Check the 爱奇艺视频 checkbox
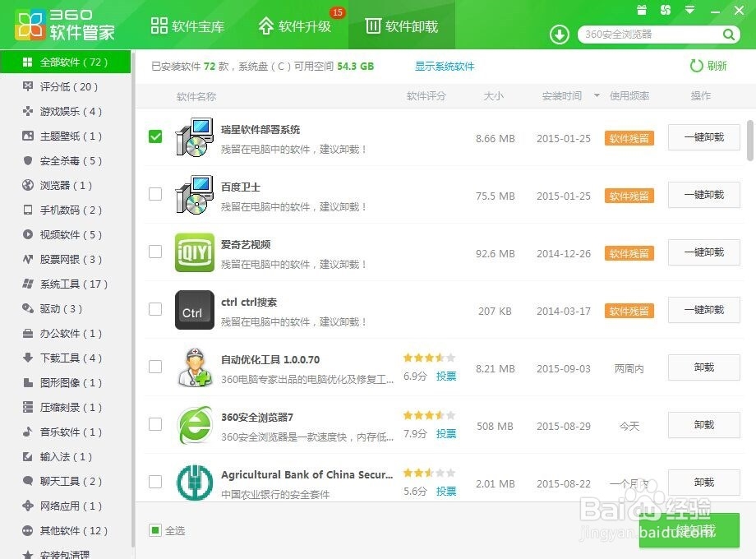The width and height of the screenshot is (756, 559). tap(155, 252)
